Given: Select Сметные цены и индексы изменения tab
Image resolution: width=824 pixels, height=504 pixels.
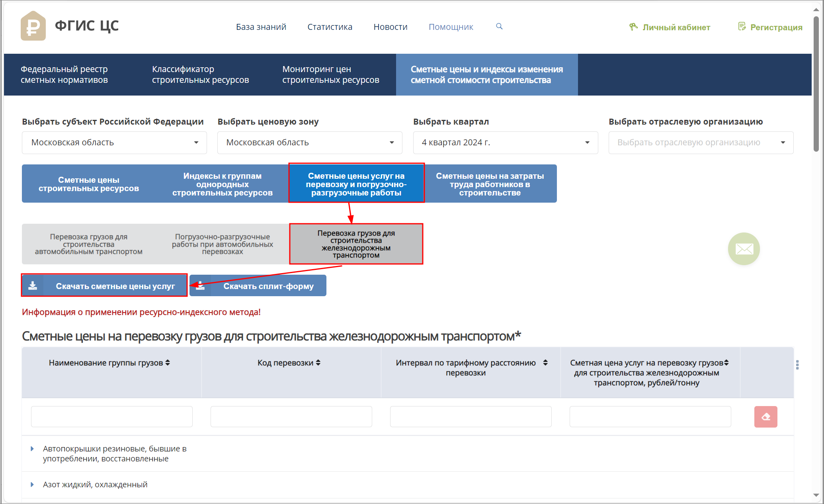Looking at the screenshot, I should coord(487,74).
